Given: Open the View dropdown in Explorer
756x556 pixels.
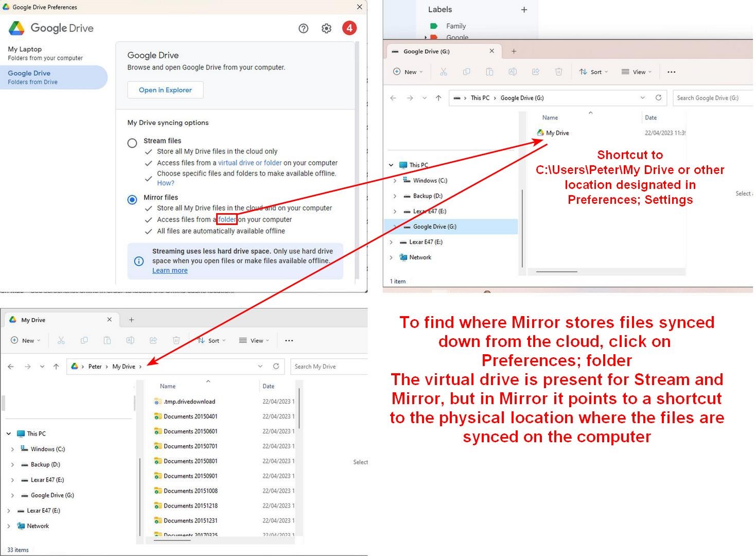Looking at the screenshot, I should (x=636, y=72).
